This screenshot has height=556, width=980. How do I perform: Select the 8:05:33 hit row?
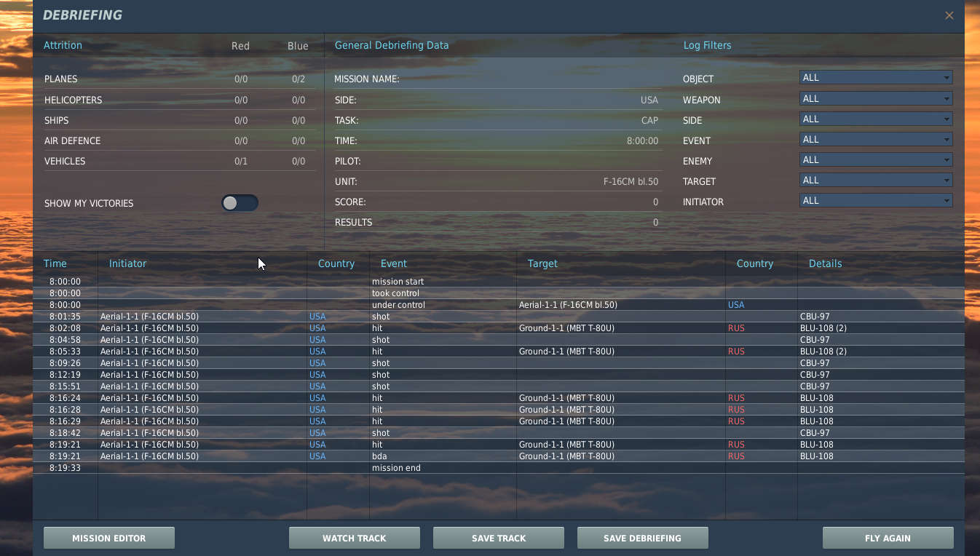[499, 352]
